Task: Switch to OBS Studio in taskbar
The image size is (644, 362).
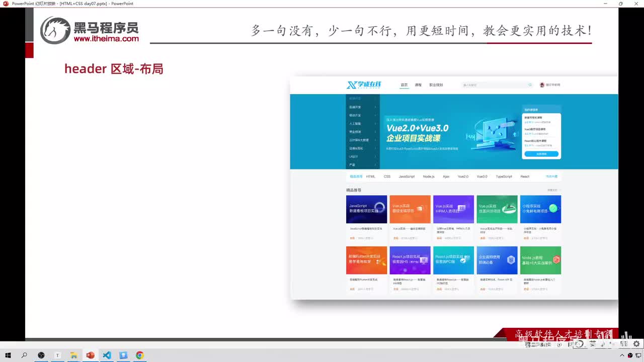Action: [41, 355]
